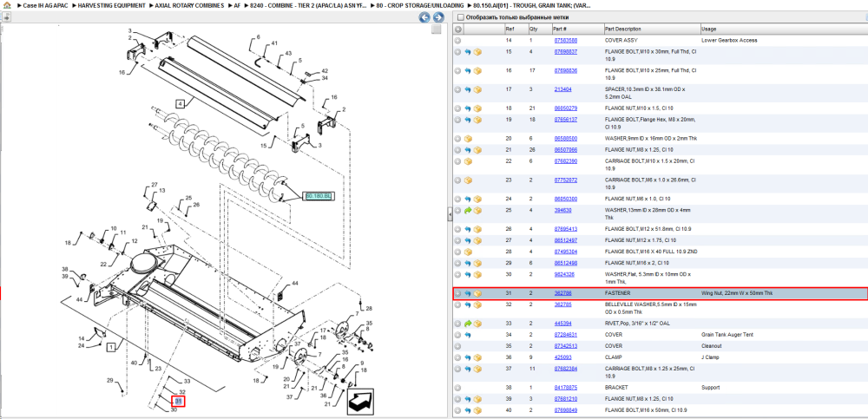Click box icon in ref 23 CARRIAGE BOLT row
Image resolution: width=868 pixels, height=419 pixels.
pyautogui.click(x=468, y=180)
